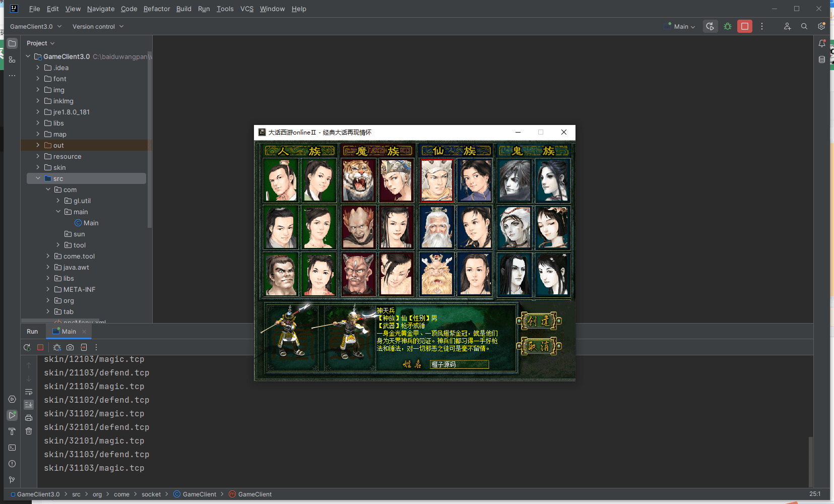Click the trash icon to clear console
This screenshot has width=834, height=504.
point(29,431)
